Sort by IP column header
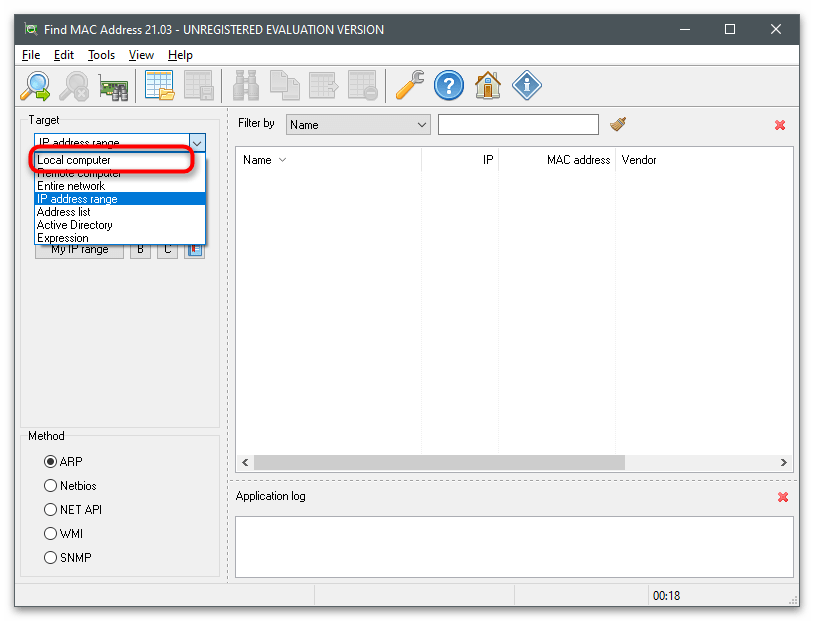 click(x=460, y=160)
